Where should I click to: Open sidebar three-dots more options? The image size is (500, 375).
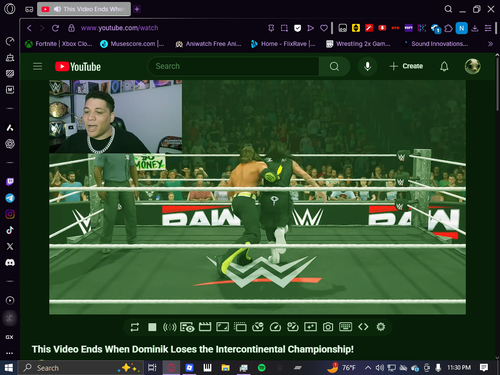10,353
